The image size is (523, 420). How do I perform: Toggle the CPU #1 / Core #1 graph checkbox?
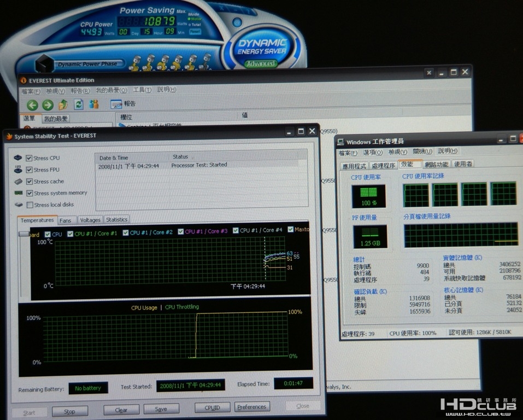(70, 234)
